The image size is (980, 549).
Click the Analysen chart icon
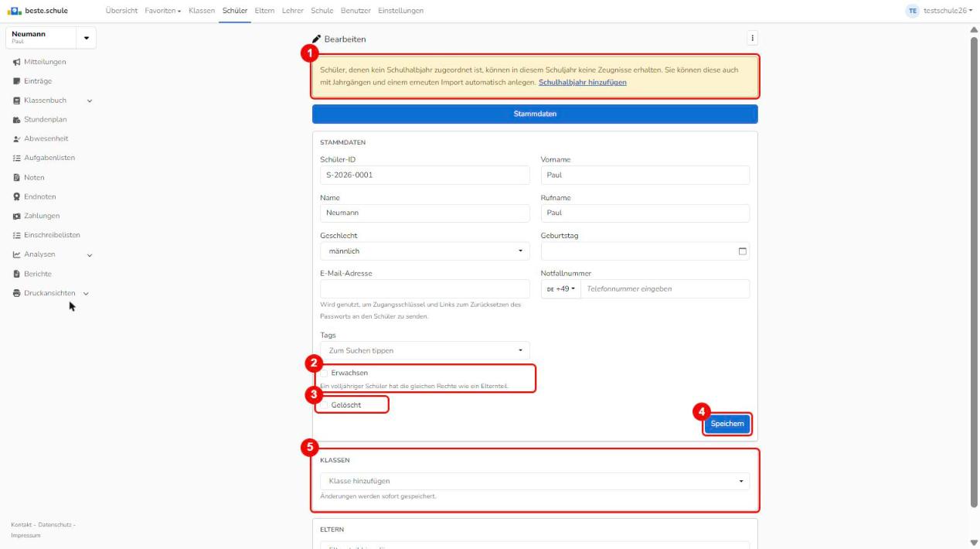[x=17, y=254]
